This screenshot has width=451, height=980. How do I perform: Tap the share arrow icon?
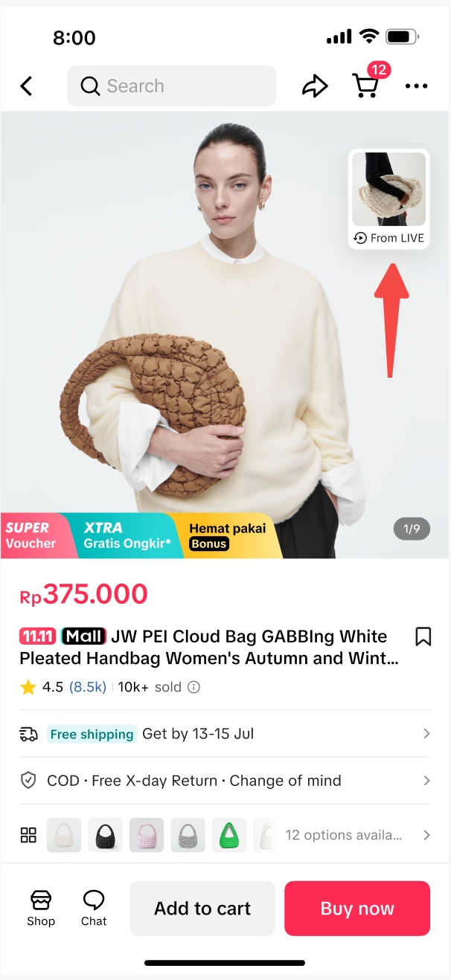[x=315, y=86]
